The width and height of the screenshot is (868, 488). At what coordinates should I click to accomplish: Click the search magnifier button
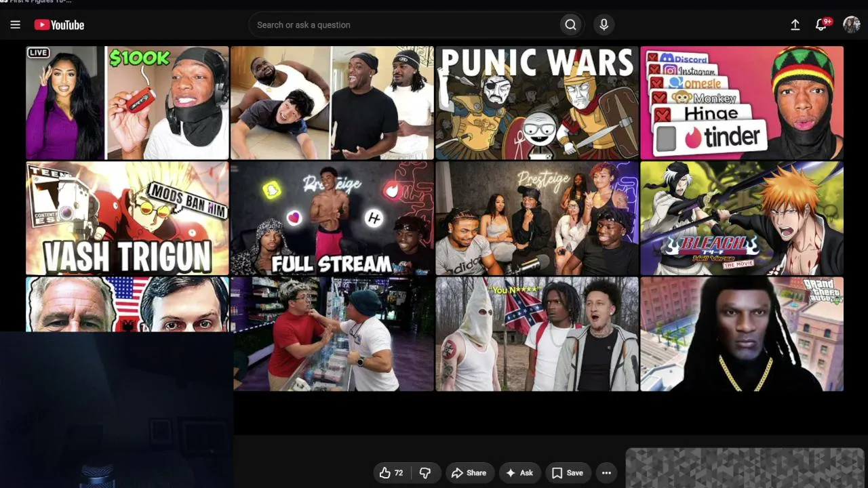(x=570, y=25)
